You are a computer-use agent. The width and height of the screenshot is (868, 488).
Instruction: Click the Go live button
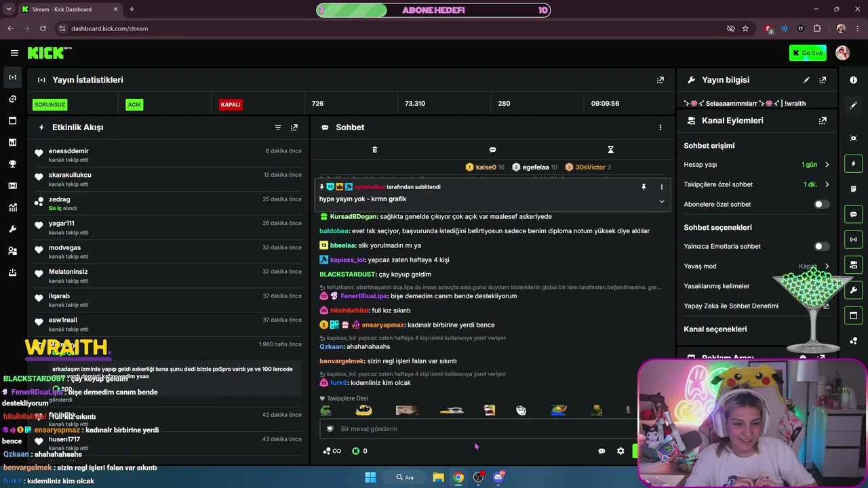tap(808, 53)
